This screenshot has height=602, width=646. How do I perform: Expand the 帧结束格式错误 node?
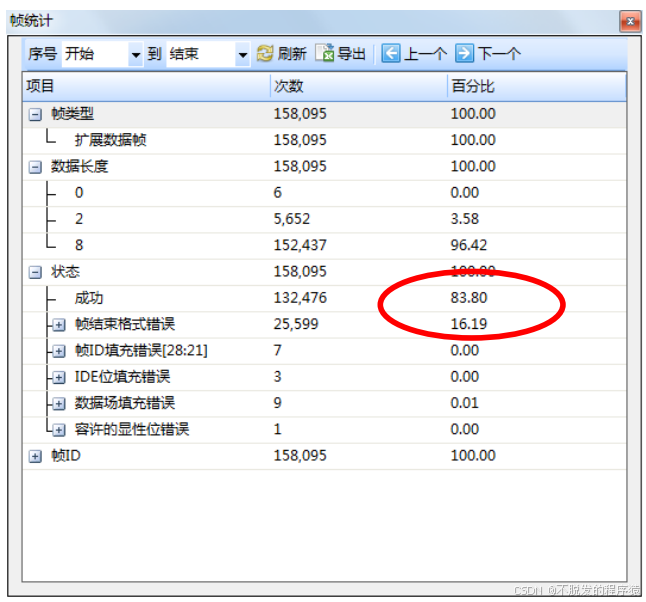coord(59,325)
